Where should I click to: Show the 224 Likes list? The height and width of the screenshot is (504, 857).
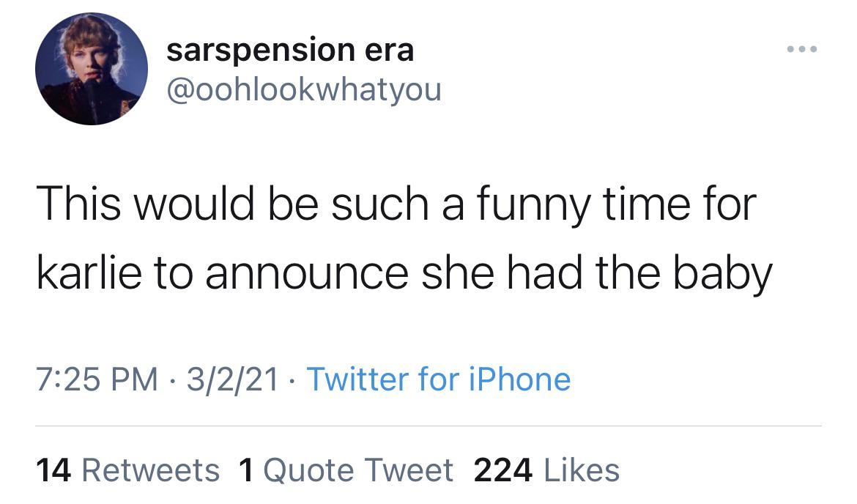coord(546,470)
